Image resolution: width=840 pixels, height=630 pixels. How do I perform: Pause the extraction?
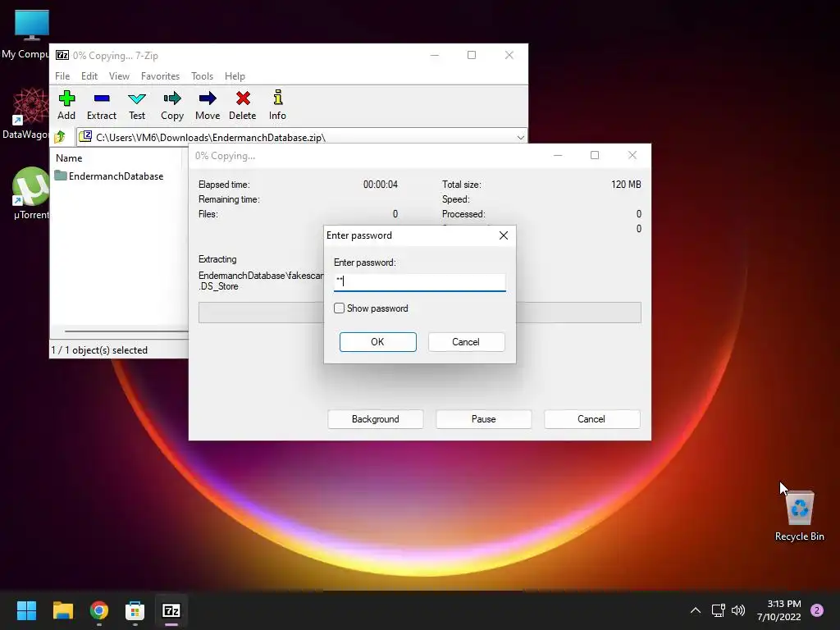483,419
